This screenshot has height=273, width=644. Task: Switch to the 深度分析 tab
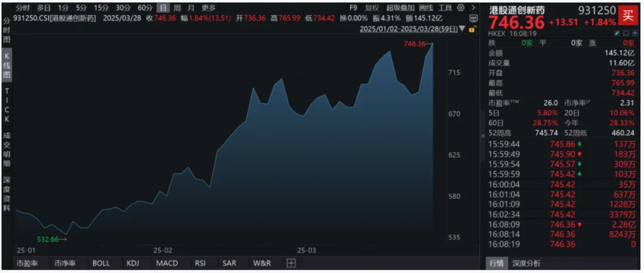coord(526,263)
